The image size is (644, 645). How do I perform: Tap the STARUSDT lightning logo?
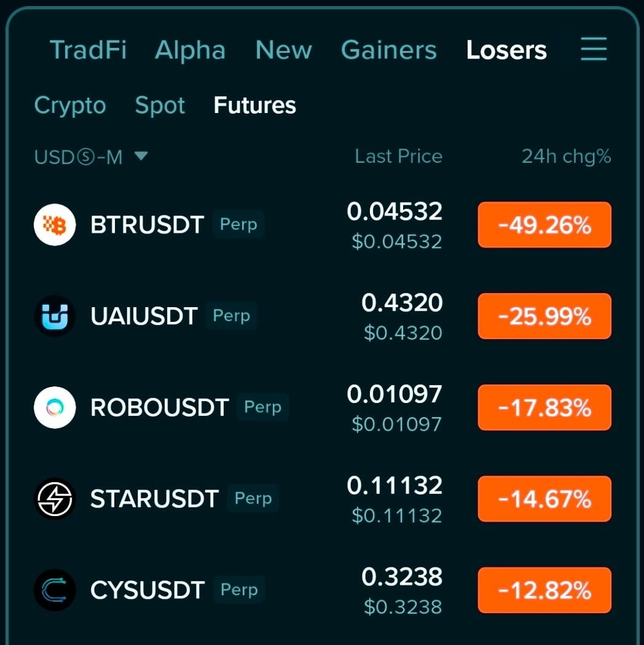55,499
